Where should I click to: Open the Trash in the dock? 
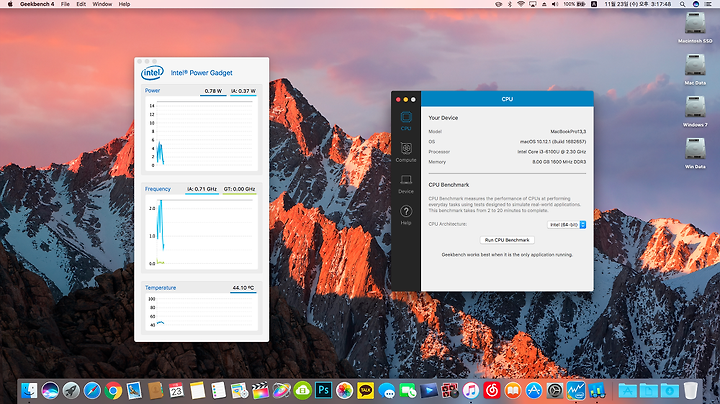pos(691,391)
